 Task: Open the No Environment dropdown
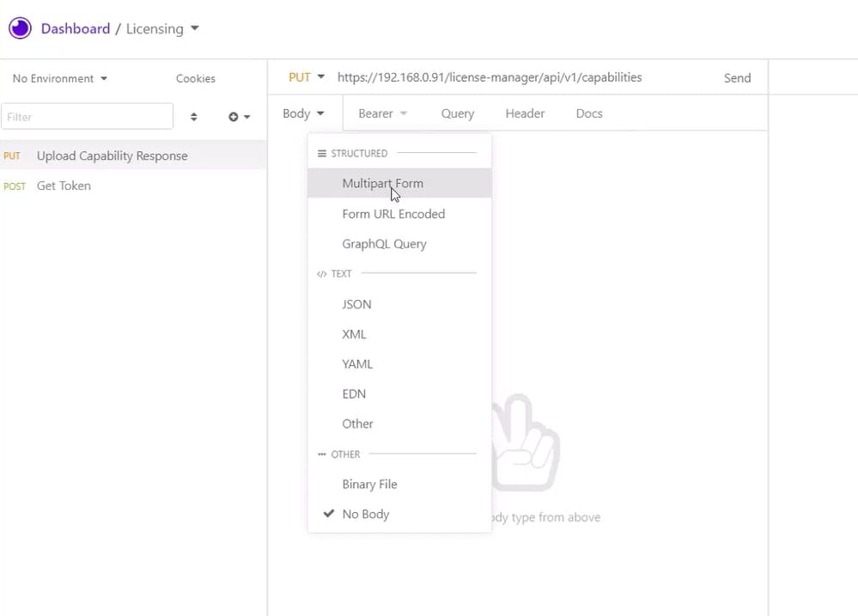pyautogui.click(x=59, y=78)
